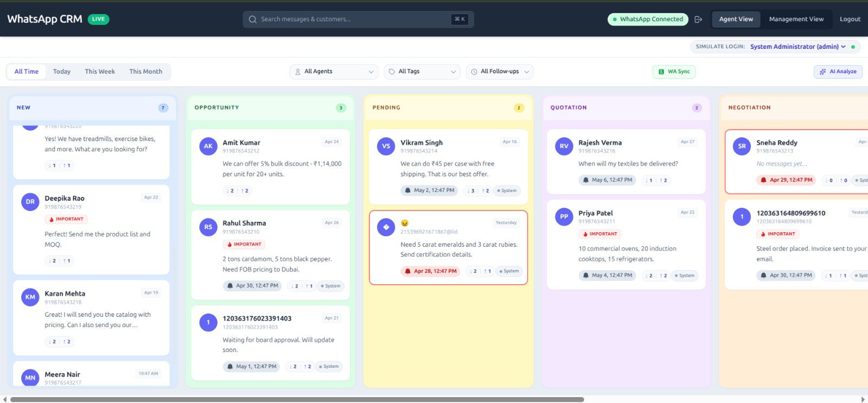
Task: Click the Apr 24 date on Amit Kumar card
Action: 331,142
